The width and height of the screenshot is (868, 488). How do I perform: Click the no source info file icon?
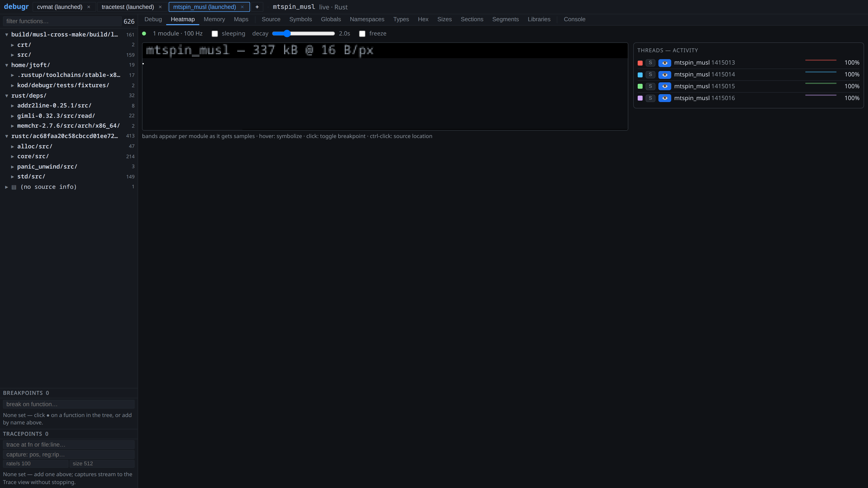pyautogui.click(x=14, y=187)
